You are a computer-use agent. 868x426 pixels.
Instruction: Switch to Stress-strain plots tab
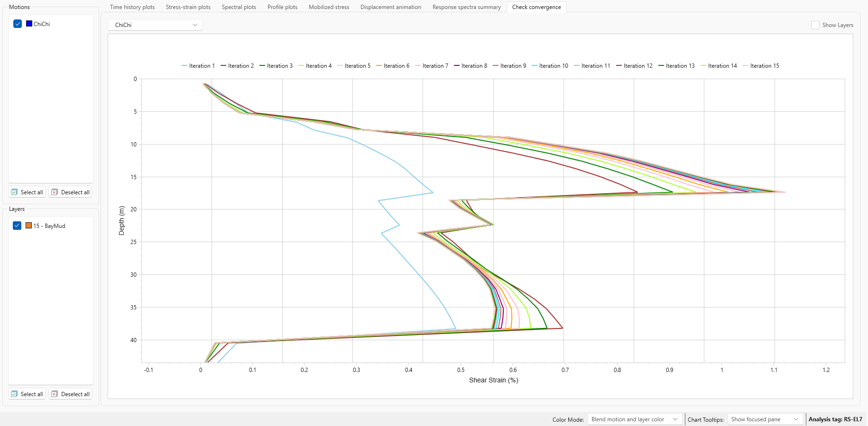[x=188, y=7]
